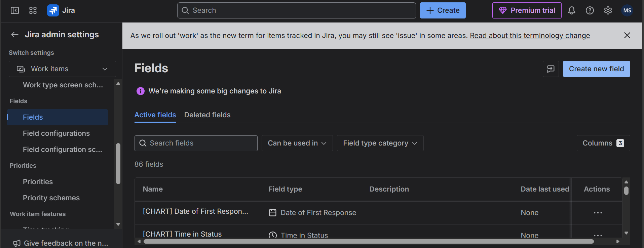Image resolution: width=644 pixels, height=248 pixels.
Task: Open the settings gear icon
Action: 608,10
